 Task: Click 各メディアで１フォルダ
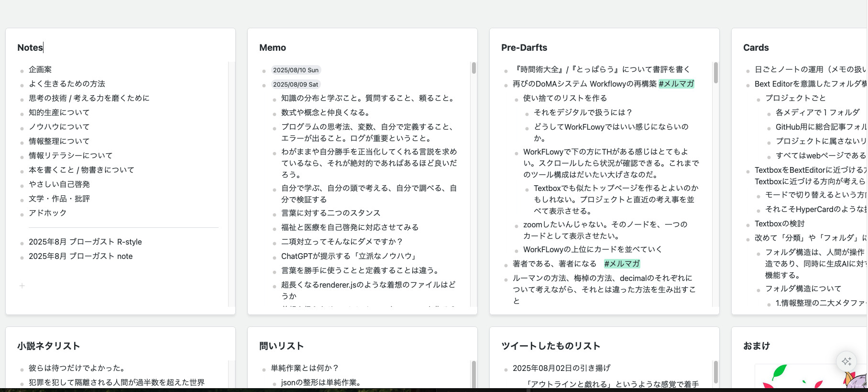point(818,112)
